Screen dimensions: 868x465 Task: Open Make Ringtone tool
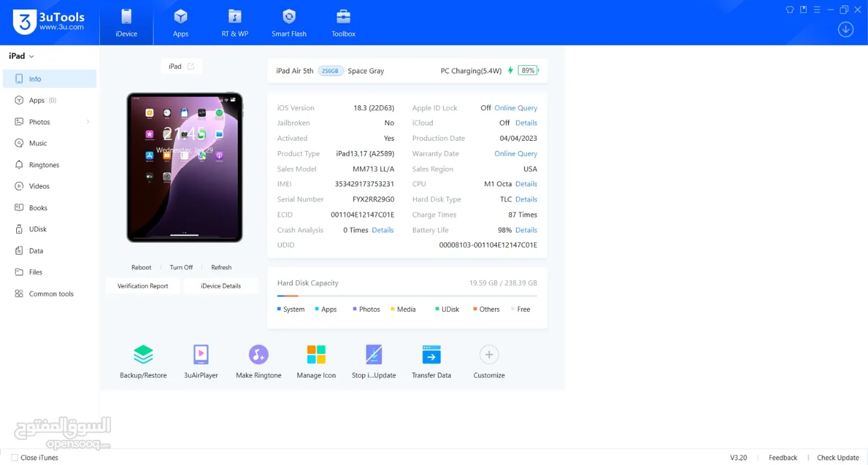pyautogui.click(x=258, y=361)
